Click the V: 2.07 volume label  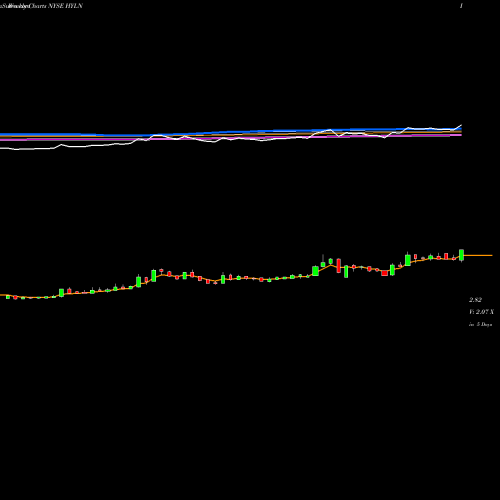[x=481, y=312]
